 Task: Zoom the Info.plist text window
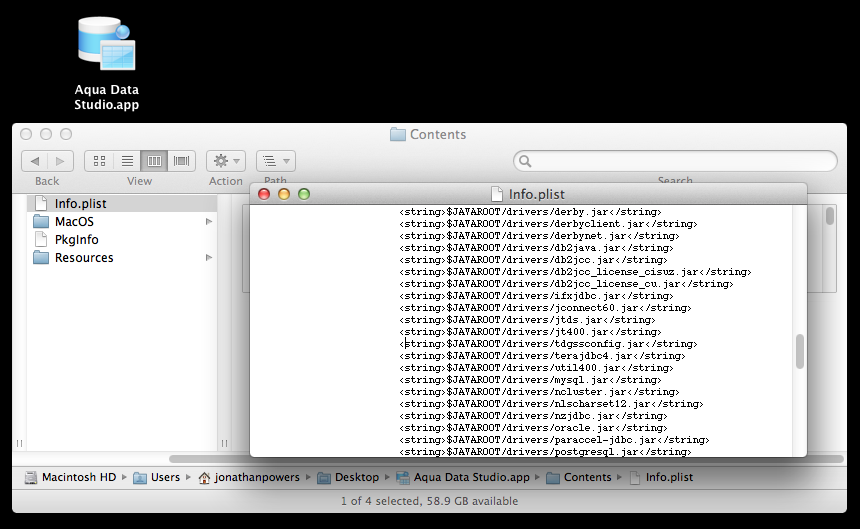[x=304, y=194]
